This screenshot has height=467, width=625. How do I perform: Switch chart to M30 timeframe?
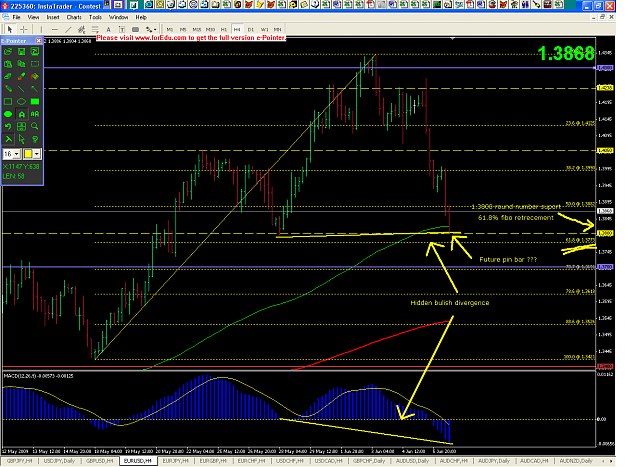point(210,29)
